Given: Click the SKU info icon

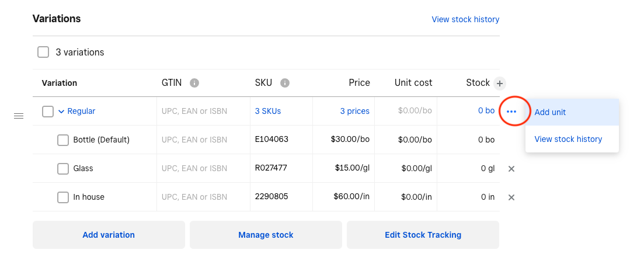Looking at the screenshot, I should click(285, 83).
